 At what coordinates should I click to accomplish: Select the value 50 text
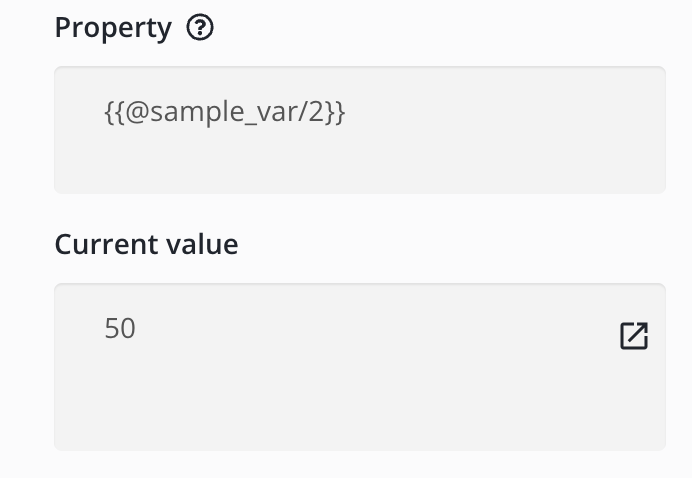(120, 329)
